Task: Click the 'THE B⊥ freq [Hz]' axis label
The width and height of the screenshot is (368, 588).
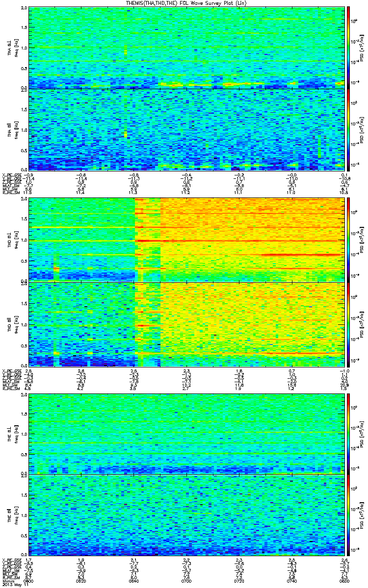Action: tap(12, 433)
